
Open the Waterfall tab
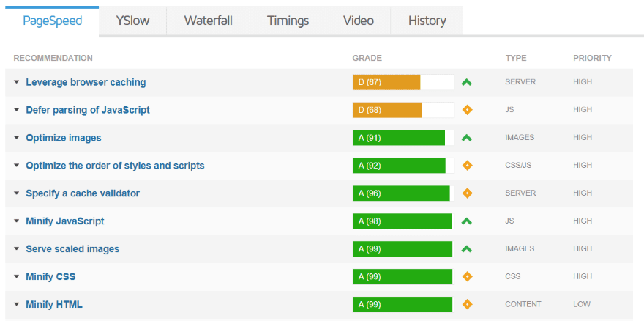click(209, 21)
